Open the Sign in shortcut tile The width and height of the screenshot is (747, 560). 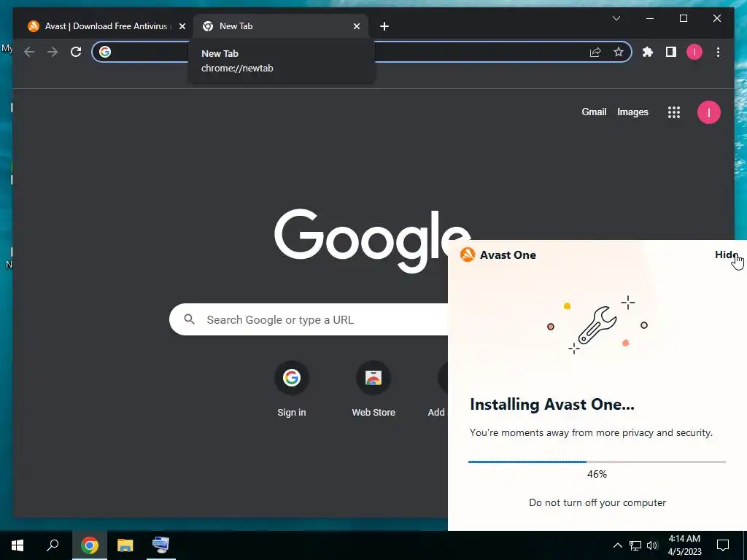292,389
